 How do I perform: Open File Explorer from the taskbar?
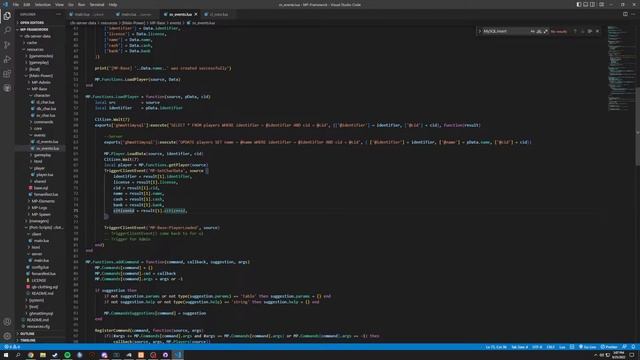pyautogui.click(x=43, y=355)
